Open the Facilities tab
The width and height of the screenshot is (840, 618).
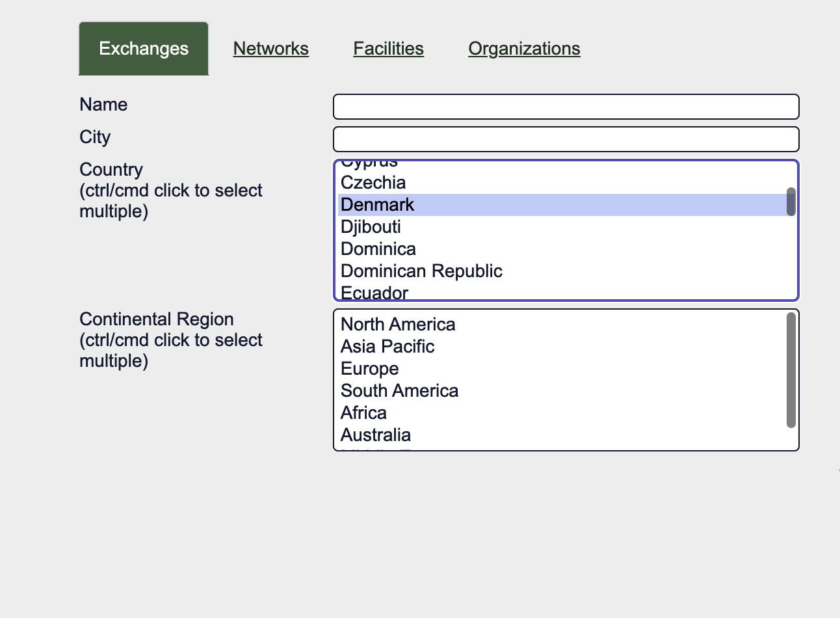(388, 49)
